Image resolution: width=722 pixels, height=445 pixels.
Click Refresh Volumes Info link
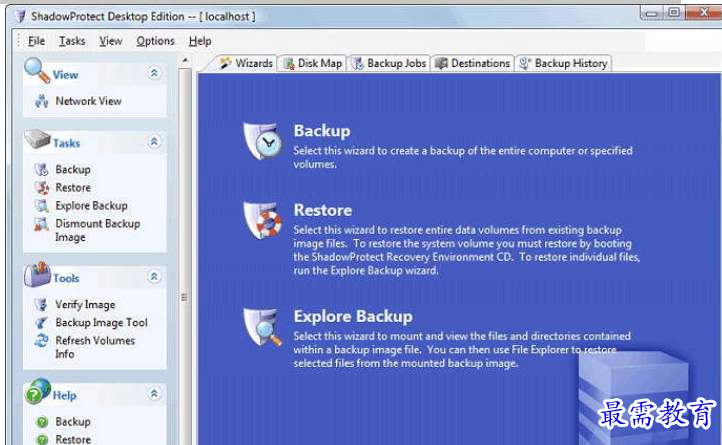click(95, 347)
